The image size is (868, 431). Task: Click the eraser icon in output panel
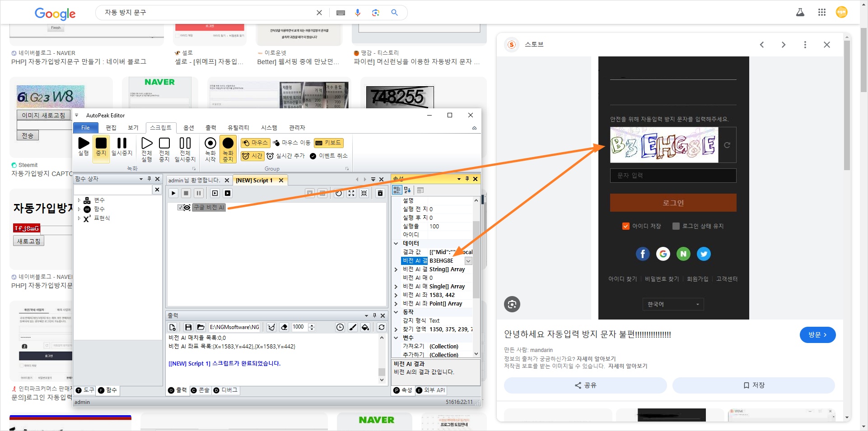[284, 327]
